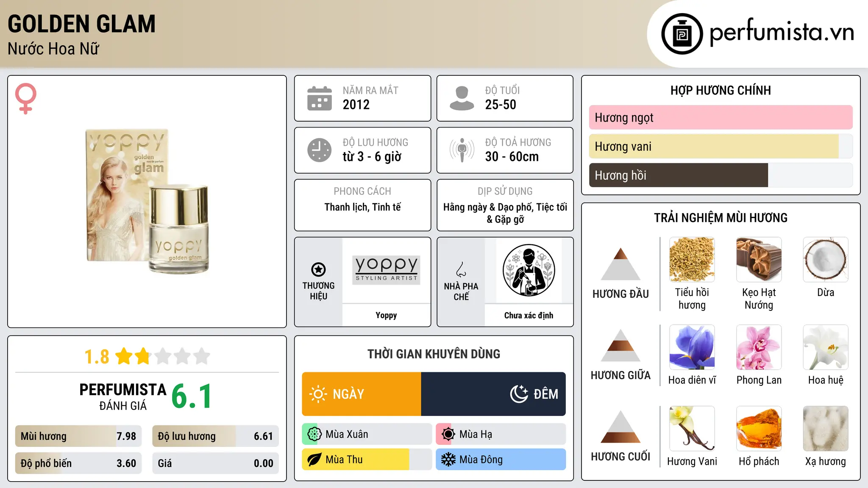This screenshot has height=488, width=868.
Task: Open the Phong Lan orchid note image
Action: (x=759, y=347)
